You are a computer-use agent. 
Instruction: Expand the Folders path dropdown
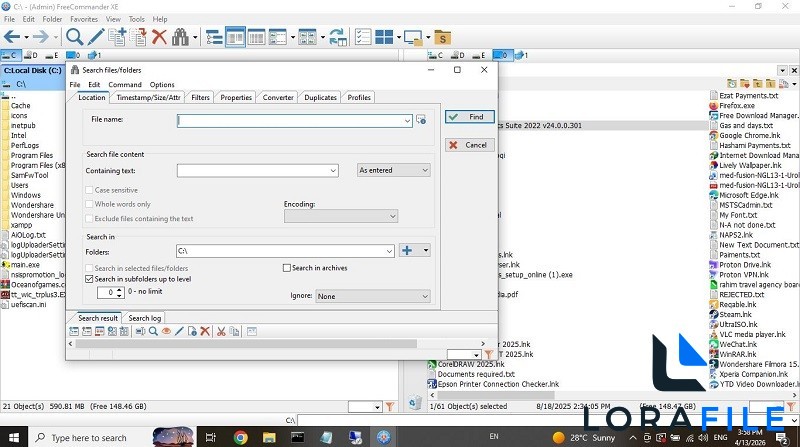(389, 251)
